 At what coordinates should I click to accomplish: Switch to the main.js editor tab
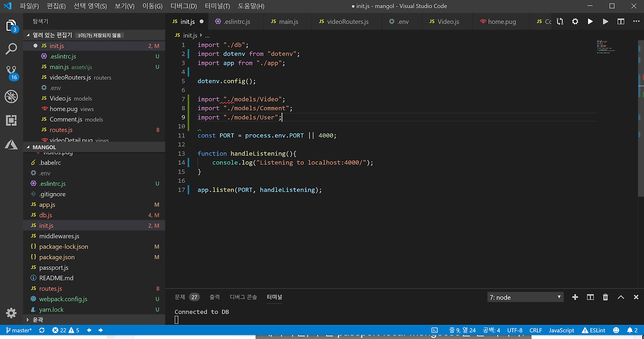pos(288,22)
